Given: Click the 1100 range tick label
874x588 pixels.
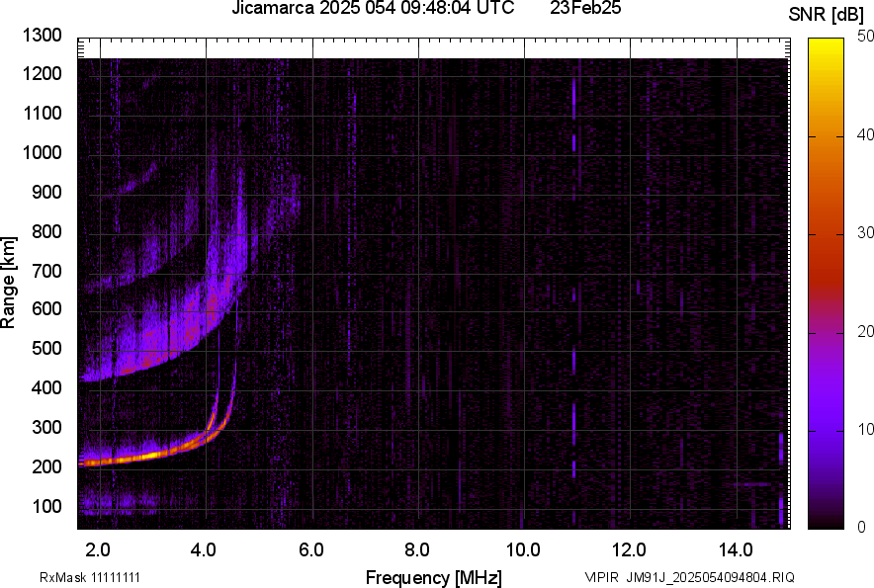Looking at the screenshot, I should (x=43, y=113).
